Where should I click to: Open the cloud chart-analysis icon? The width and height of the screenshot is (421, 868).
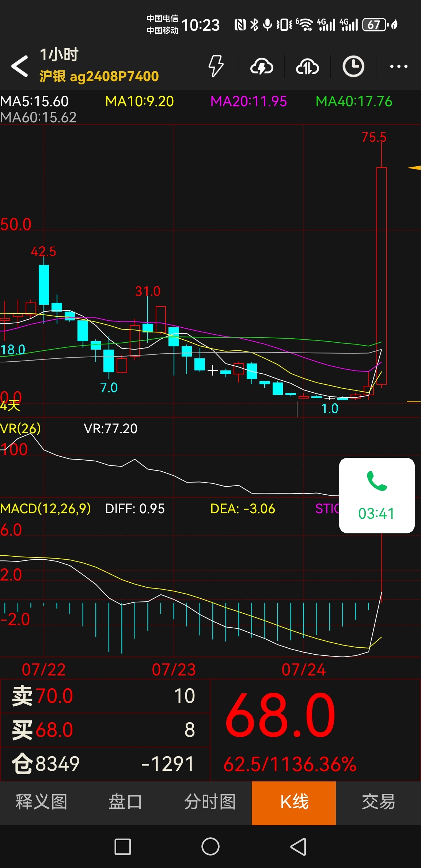click(307, 66)
